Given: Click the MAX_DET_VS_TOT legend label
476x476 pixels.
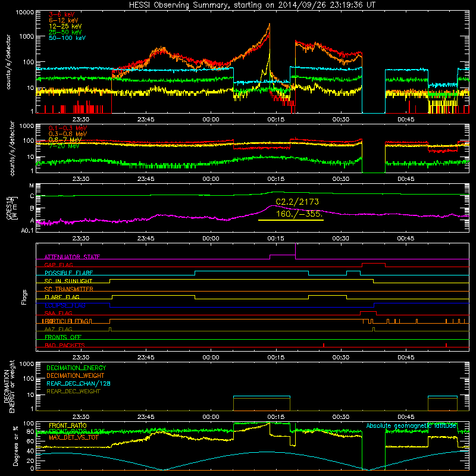Looking at the screenshot, I should click(73, 437).
